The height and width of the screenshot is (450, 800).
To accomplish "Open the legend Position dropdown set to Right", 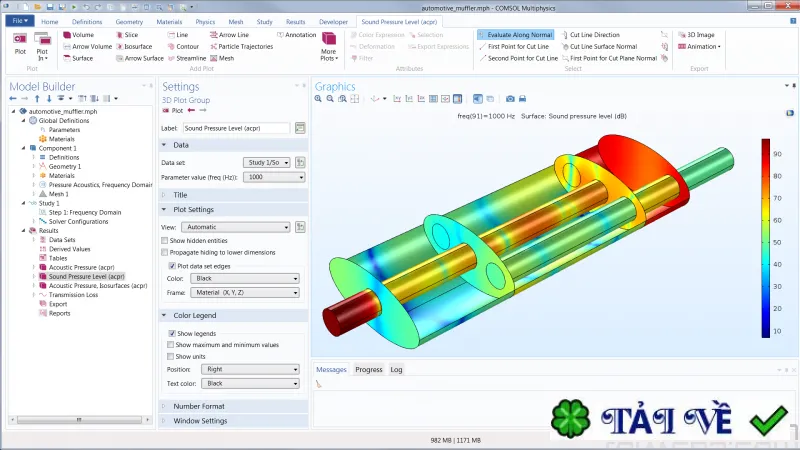I will coord(250,369).
